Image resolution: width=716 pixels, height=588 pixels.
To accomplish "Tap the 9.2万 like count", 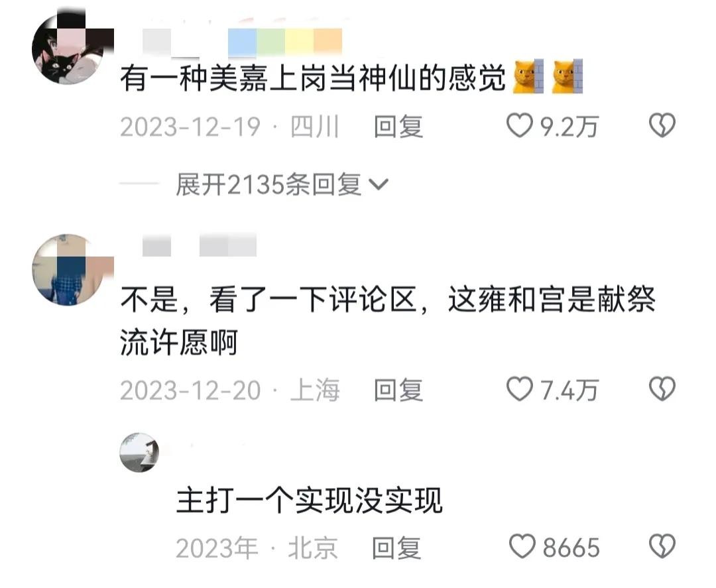I will [x=569, y=127].
